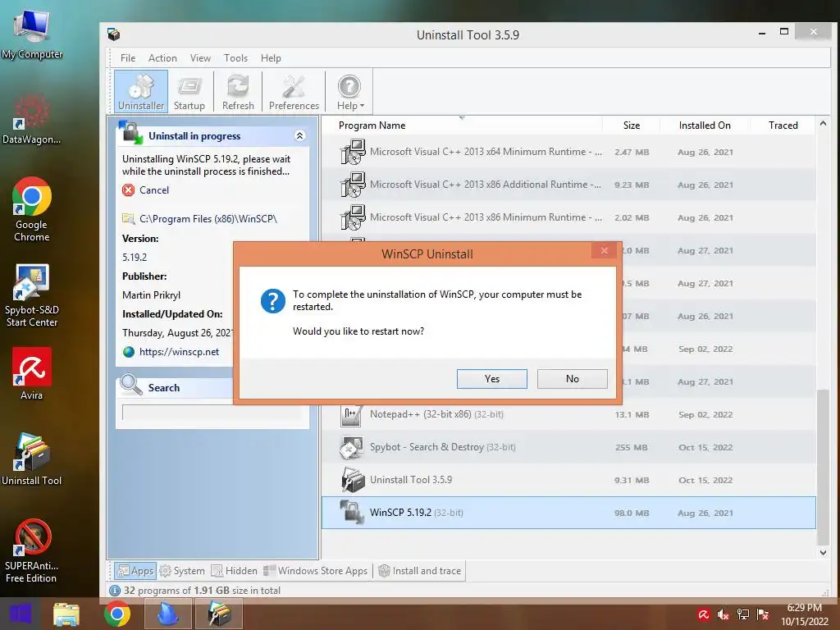Click the Windows Start button
The height and width of the screenshot is (630, 840).
point(21,614)
